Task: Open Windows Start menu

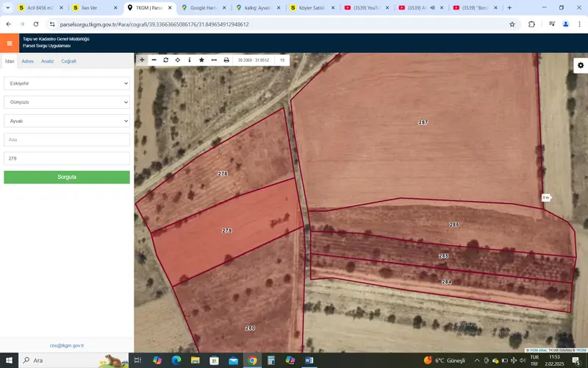Action: [x=9, y=361]
